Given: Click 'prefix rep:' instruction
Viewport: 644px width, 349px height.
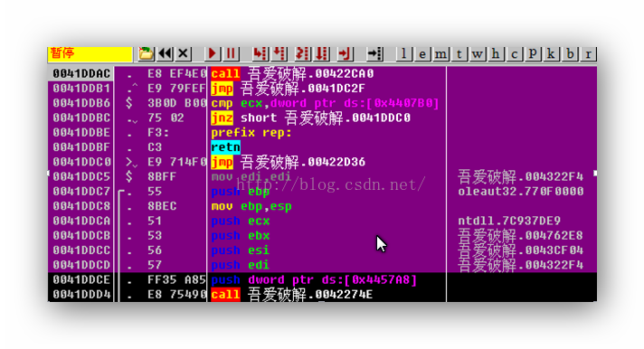Looking at the screenshot, I should (251, 133).
